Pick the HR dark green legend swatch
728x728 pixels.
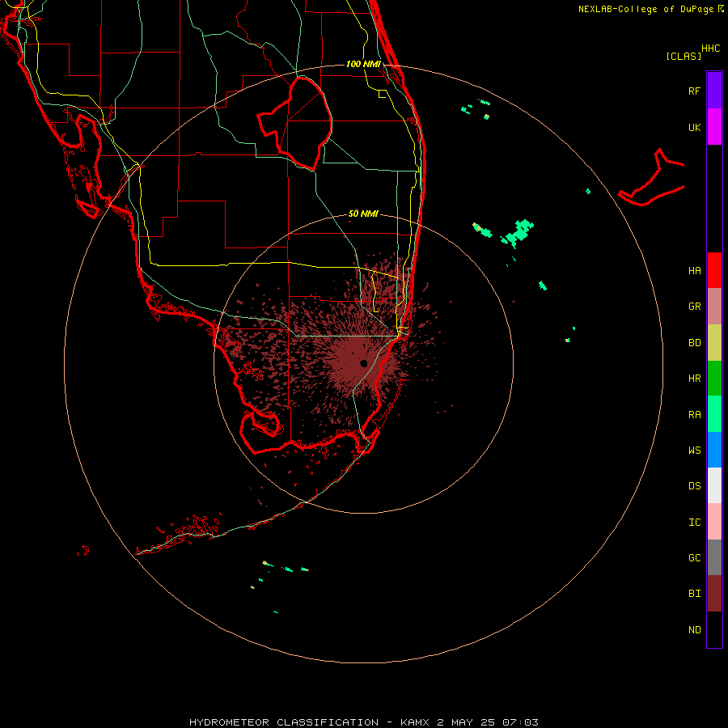(714, 378)
